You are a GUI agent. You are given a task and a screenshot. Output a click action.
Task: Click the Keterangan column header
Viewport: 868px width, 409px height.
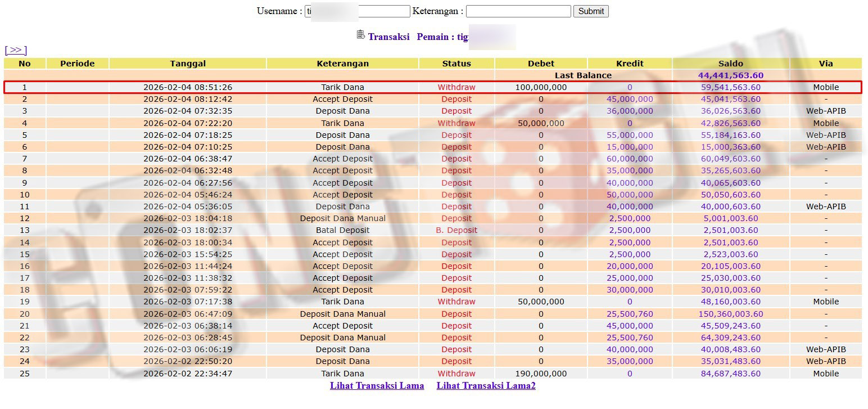click(342, 64)
